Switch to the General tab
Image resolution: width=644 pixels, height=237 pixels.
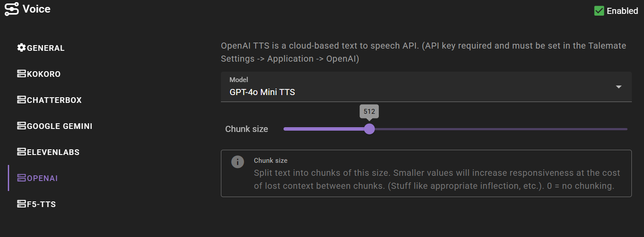pos(40,48)
